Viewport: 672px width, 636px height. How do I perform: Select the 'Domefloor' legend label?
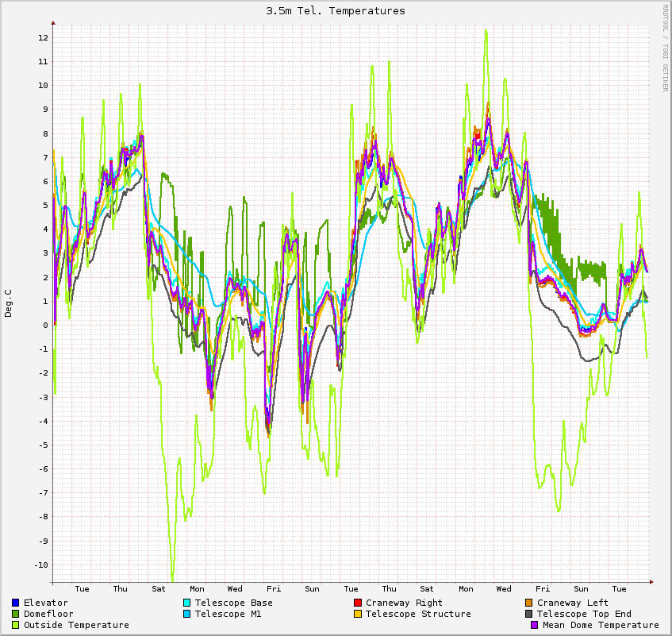coord(48,615)
